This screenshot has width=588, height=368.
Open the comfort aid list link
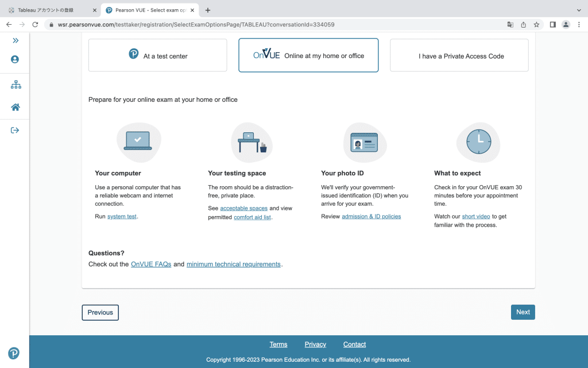pos(253,217)
